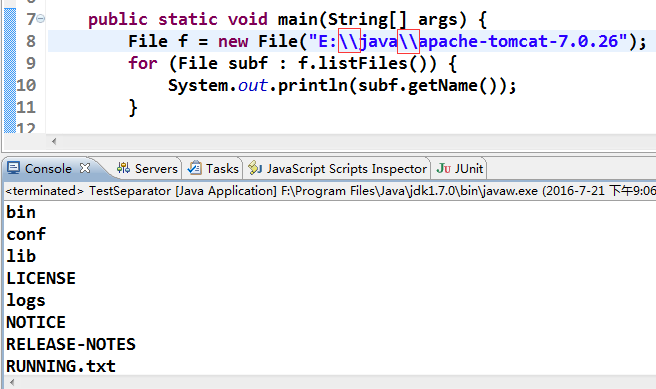Click 'LICENSE' in console output
Screen dimensions: 656x389
point(41,279)
